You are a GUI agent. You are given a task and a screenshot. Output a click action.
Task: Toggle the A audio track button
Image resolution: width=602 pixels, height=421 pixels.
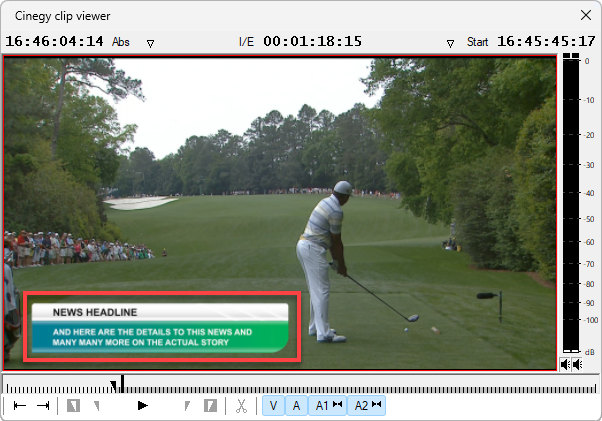coord(296,405)
